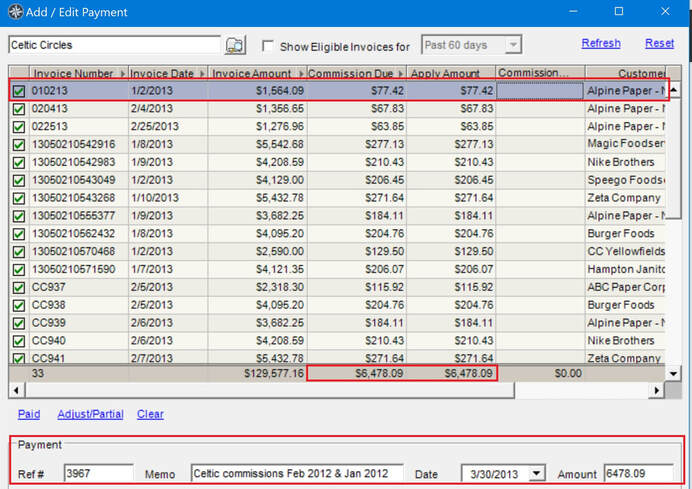Click the Celtic Circles name field

point(114,45)
